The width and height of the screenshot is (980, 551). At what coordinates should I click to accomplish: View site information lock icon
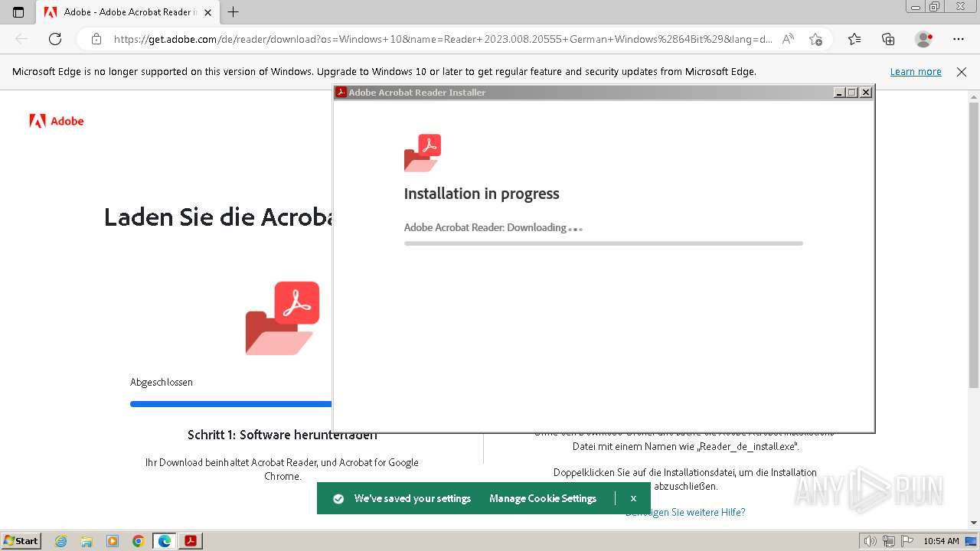(x=96, y=39)
